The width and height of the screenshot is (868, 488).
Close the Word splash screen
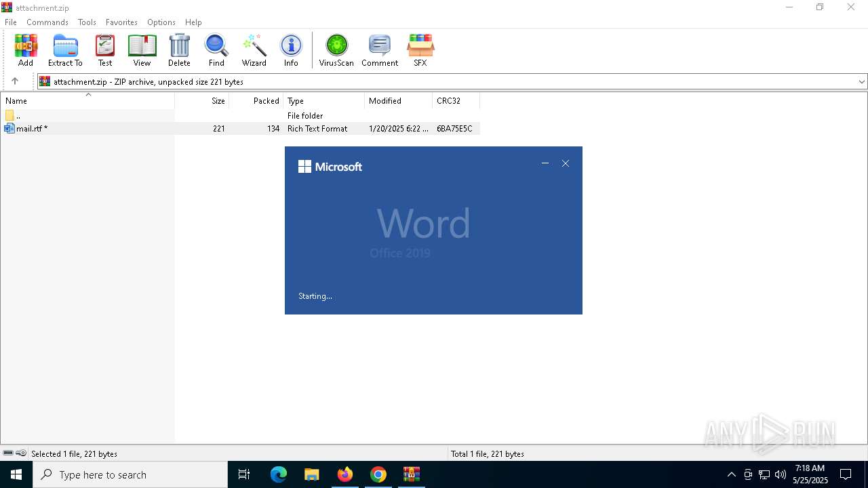point(566,163)
